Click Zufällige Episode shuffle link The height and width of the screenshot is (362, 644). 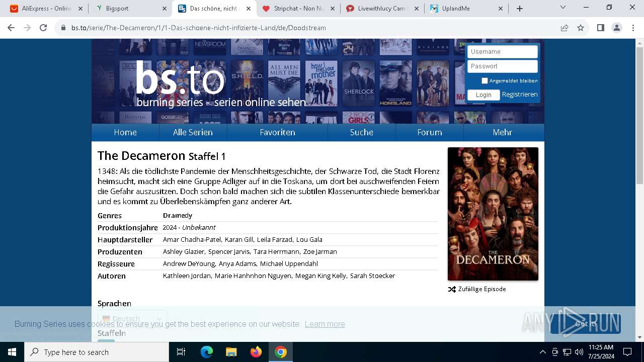click(477, 289)
